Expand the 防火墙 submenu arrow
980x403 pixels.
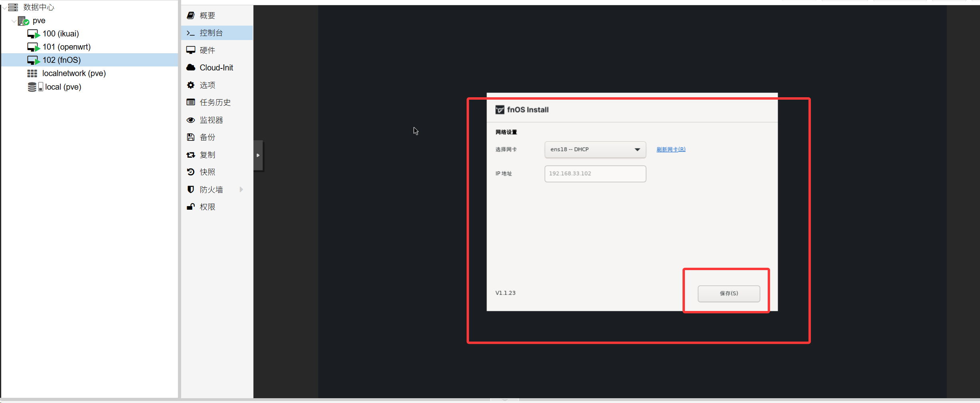[x=241, y=190]
